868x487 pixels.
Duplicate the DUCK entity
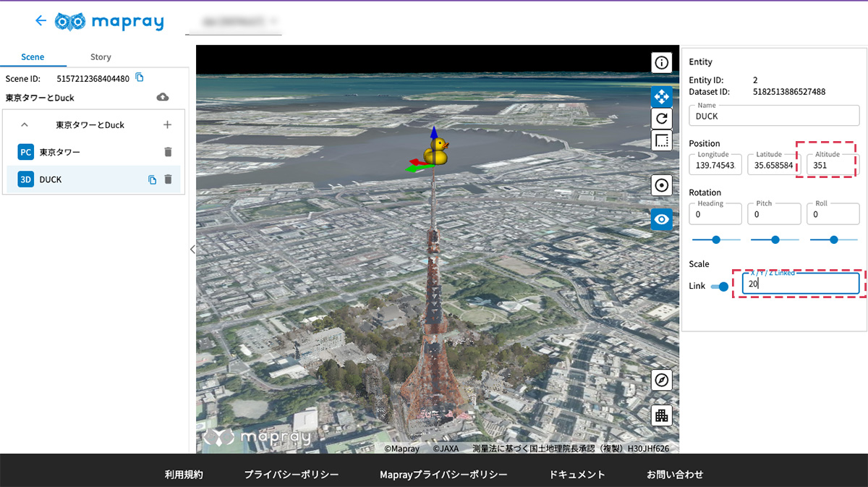(x=152, y=179)
